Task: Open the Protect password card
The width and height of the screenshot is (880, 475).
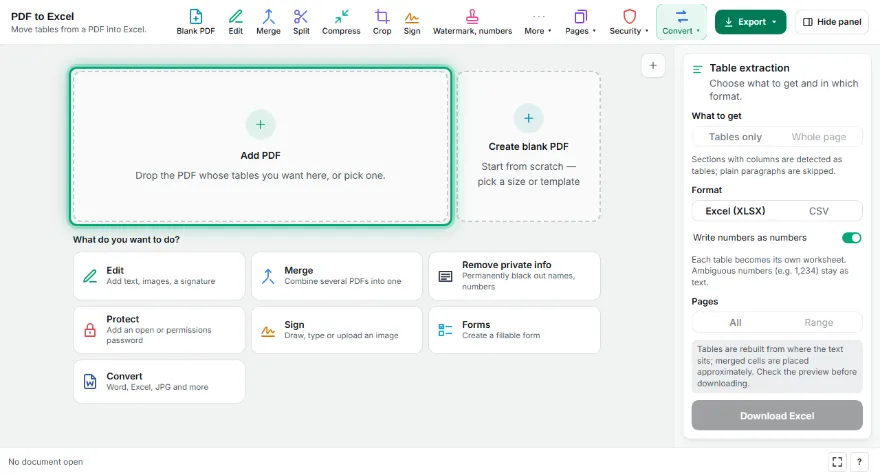Action: tap(159, 330)
